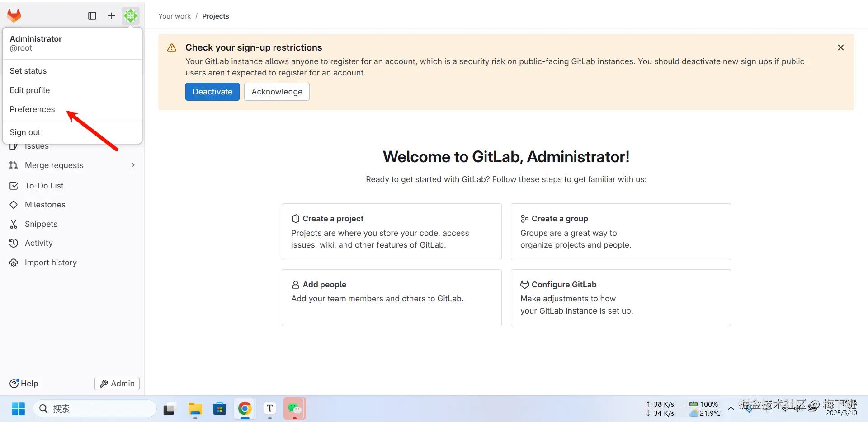The height and width of the screenshot is (422, 868).
Task: Toggle the sidebar collapse icon
Action: pos(92,16)
